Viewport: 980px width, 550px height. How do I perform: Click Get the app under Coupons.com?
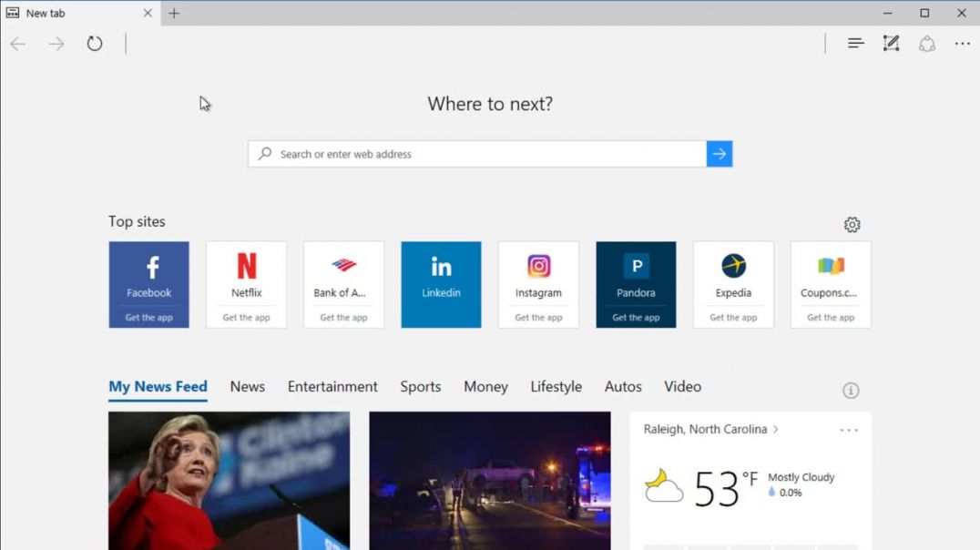[x=831, y=318]
